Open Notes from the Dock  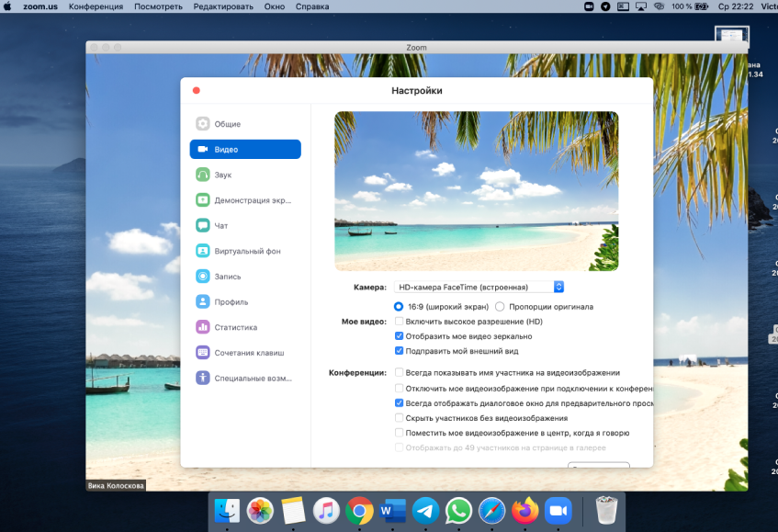(x=293, y=510)
